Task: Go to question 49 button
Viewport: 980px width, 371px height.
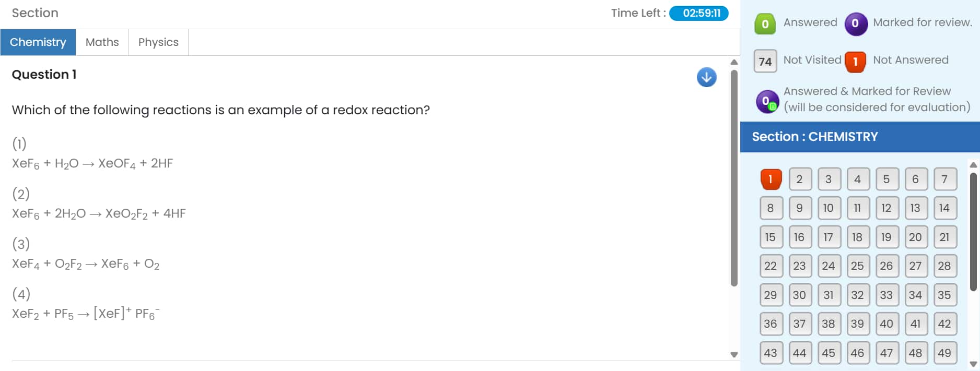Action: [x=944, y=353]
